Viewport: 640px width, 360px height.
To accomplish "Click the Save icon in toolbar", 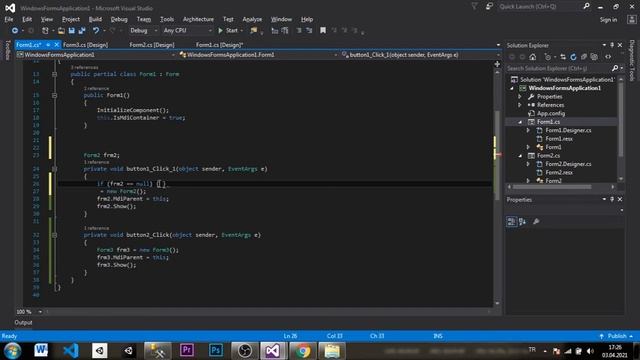I will [x=71, y=31].
